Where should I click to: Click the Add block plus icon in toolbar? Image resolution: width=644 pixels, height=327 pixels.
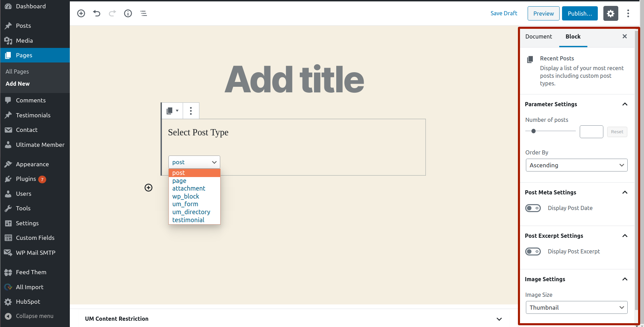coord(81,14)
